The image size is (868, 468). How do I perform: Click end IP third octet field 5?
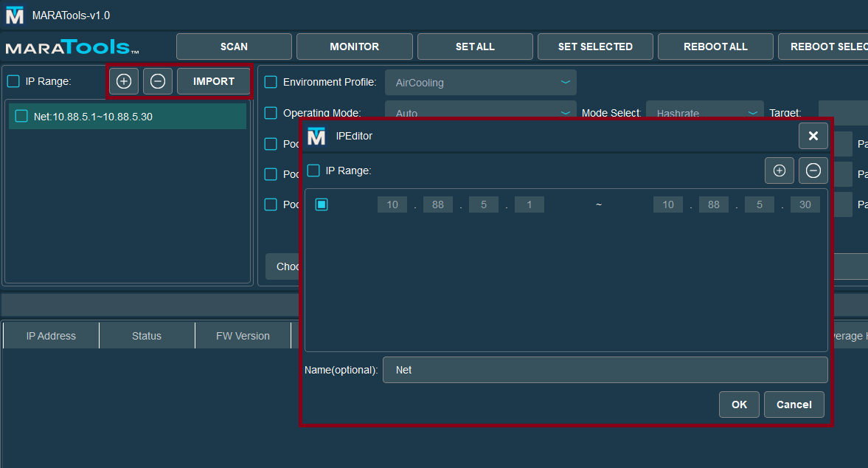[760, 205]
